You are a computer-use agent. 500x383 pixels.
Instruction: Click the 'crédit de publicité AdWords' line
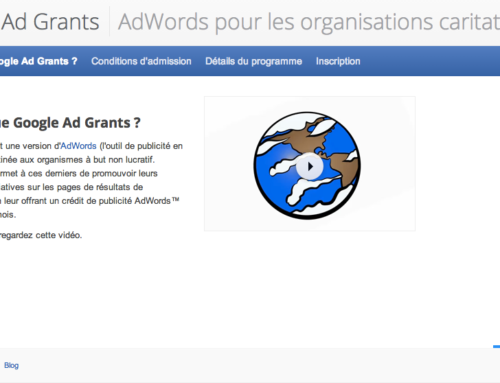coord(90,201)
